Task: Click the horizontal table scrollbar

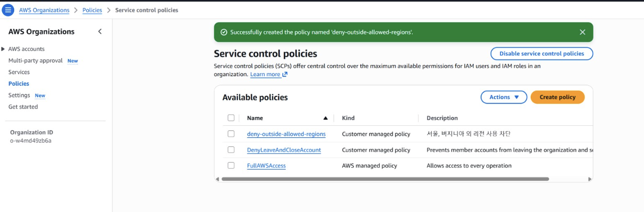Action: 385,179
